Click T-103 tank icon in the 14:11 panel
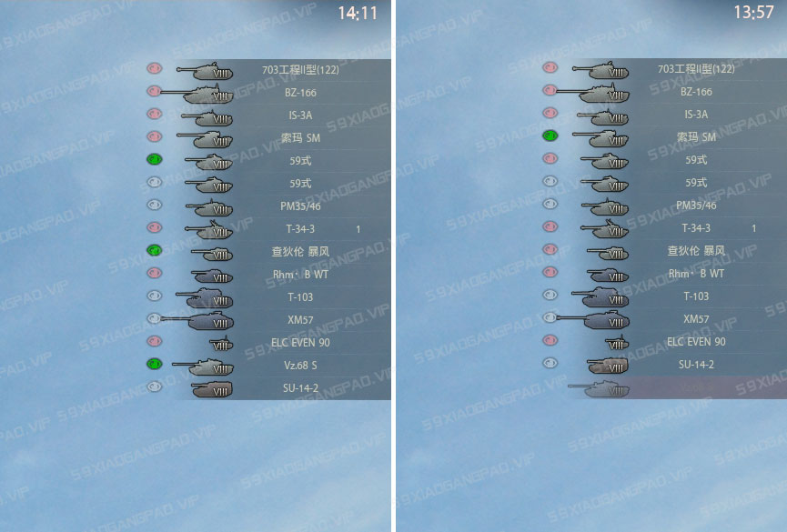This screenshot has height=532, width=787. coord(205,298)
